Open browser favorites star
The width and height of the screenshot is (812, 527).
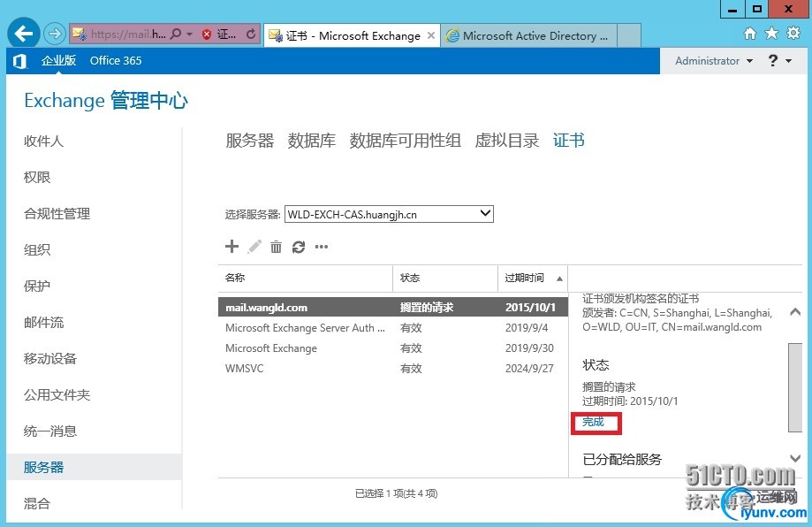coord(771,34)
